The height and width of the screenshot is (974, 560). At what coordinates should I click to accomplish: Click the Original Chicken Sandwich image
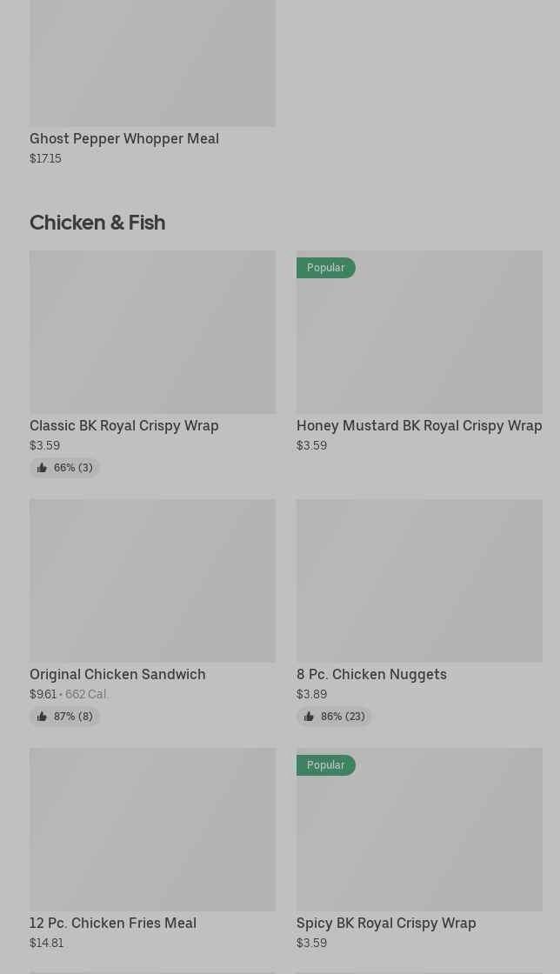tap(152, 581)
